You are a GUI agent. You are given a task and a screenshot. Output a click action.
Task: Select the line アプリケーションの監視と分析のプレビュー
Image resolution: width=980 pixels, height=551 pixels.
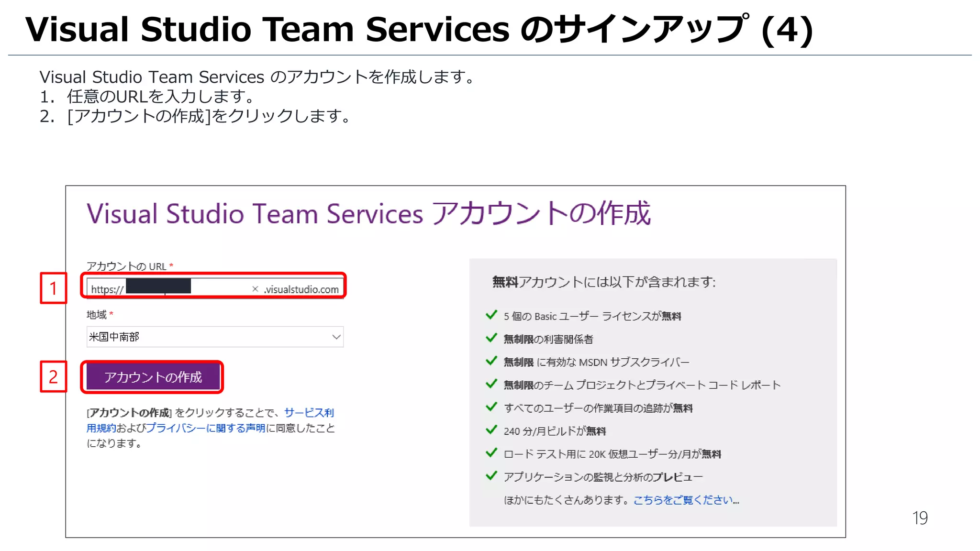(x=603, y=477)
